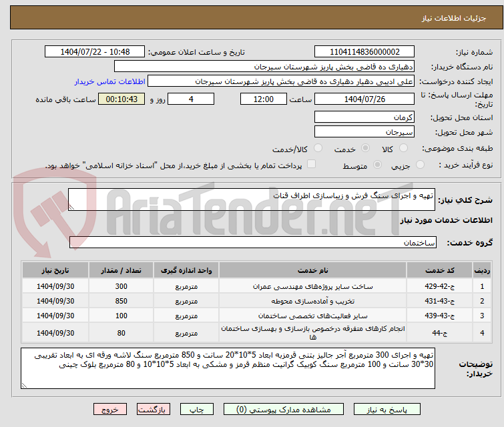Click the need number field 1104114836000002
The width and height of the screenshot is (504, 427).
point(364,52)
